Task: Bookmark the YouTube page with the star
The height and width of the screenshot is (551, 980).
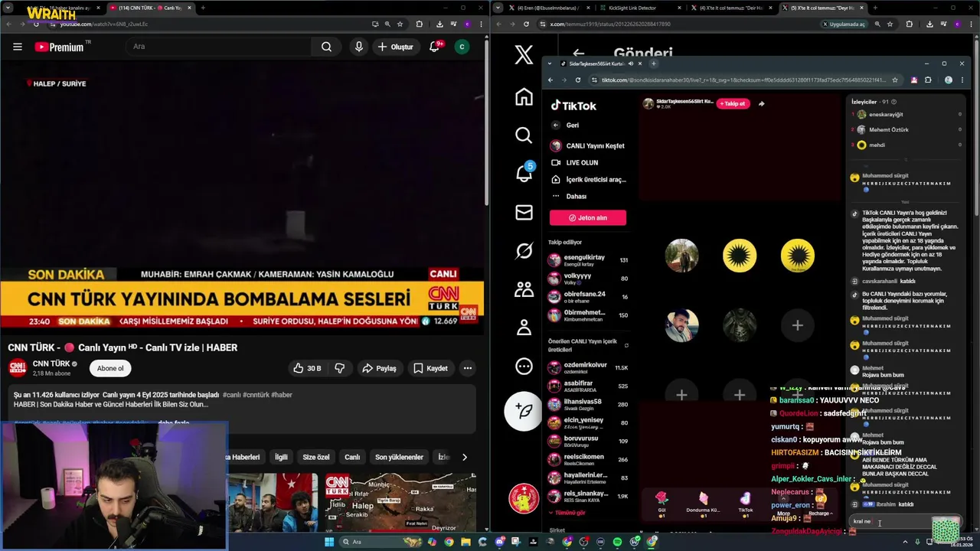Action: (x=400, y=24)
